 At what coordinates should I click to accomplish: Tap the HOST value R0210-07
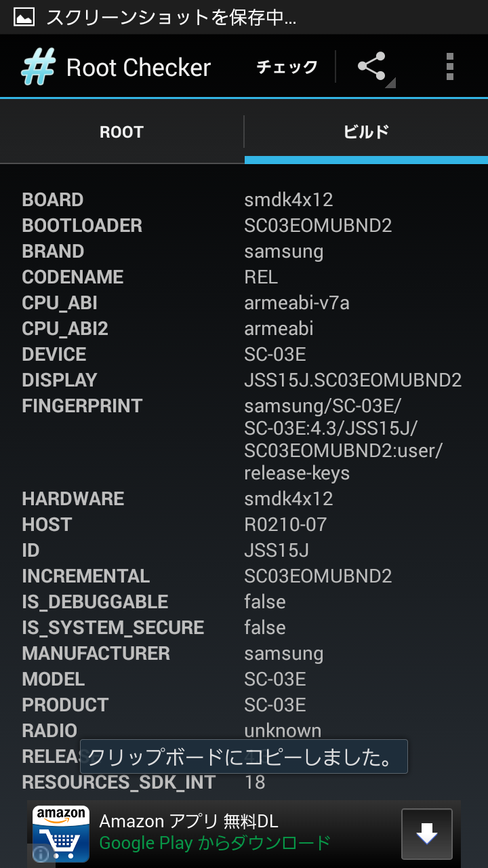pyautogui.click(x=285, y=525)
